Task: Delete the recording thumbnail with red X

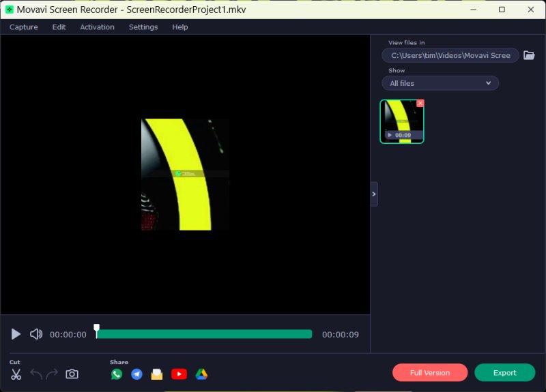Action: pos(420,103)
